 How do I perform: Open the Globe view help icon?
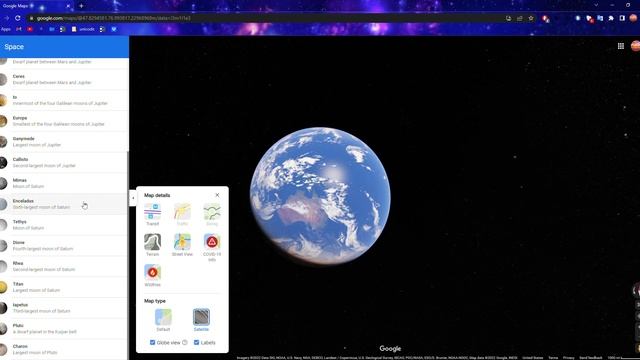tap(185, 342)
